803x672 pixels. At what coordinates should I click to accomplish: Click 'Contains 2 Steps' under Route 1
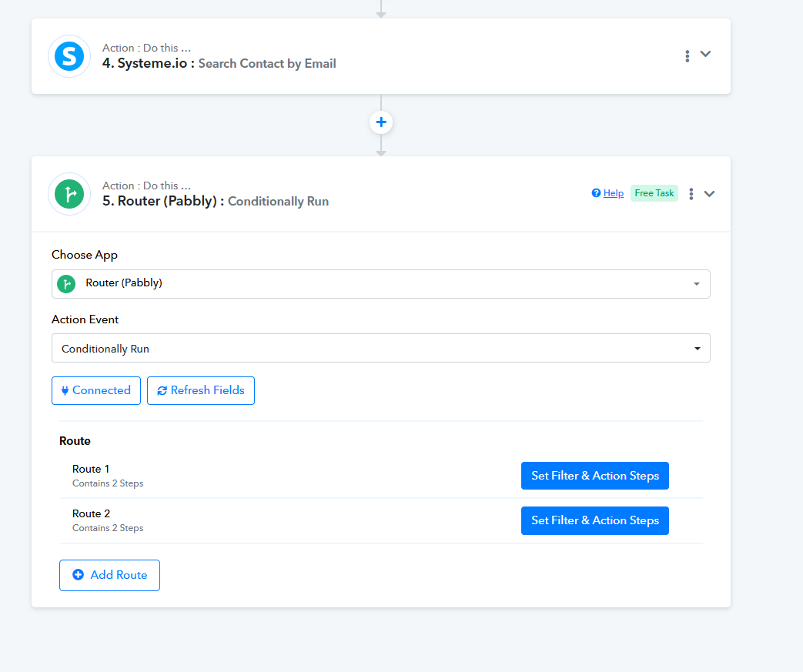108,483
